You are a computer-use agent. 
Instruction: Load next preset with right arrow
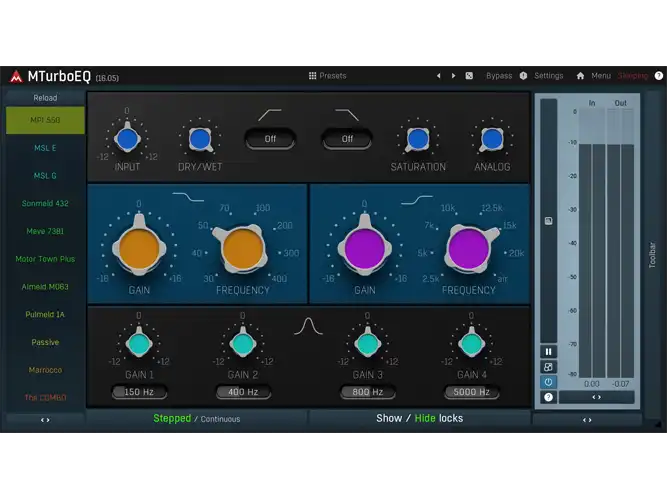(453, 76)
